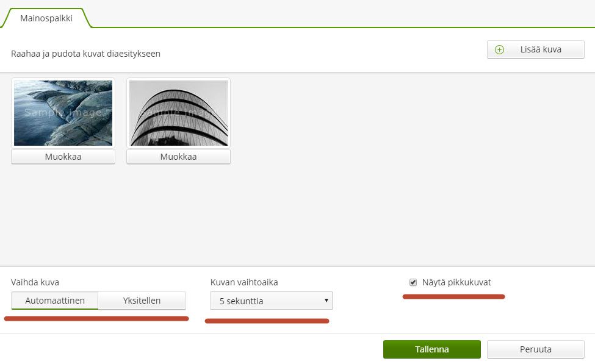Select the curved building sample thumbnail
595x364 pixels.
point(178,113)
